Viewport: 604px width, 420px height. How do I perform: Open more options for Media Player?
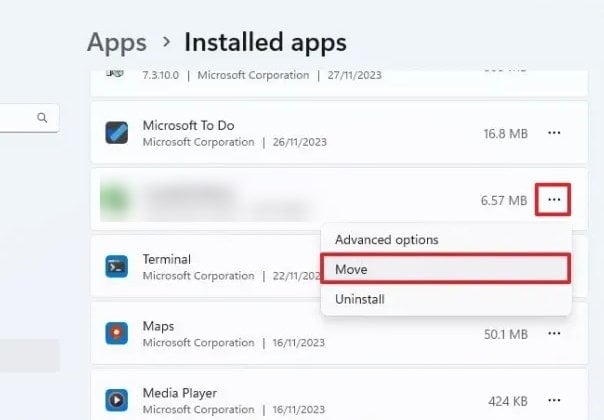coord(554,400)
